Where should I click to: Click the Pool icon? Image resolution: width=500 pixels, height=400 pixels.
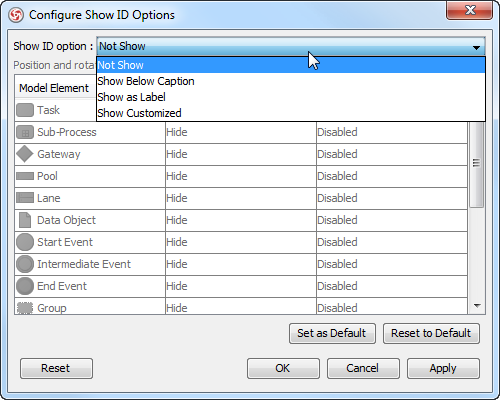click(25, 176)
